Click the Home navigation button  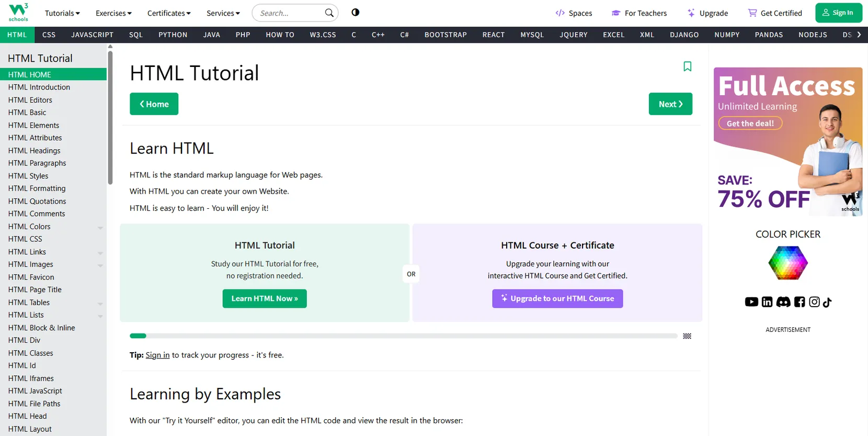click(x=154, y=104)
